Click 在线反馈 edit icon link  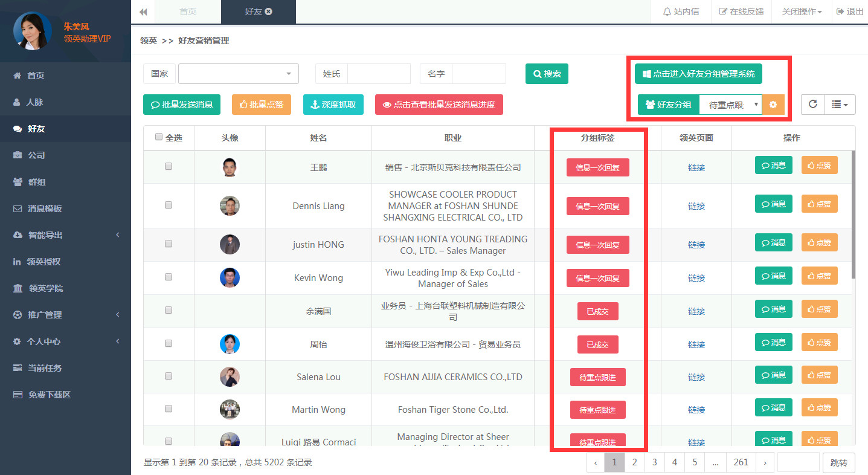point(741,11)
